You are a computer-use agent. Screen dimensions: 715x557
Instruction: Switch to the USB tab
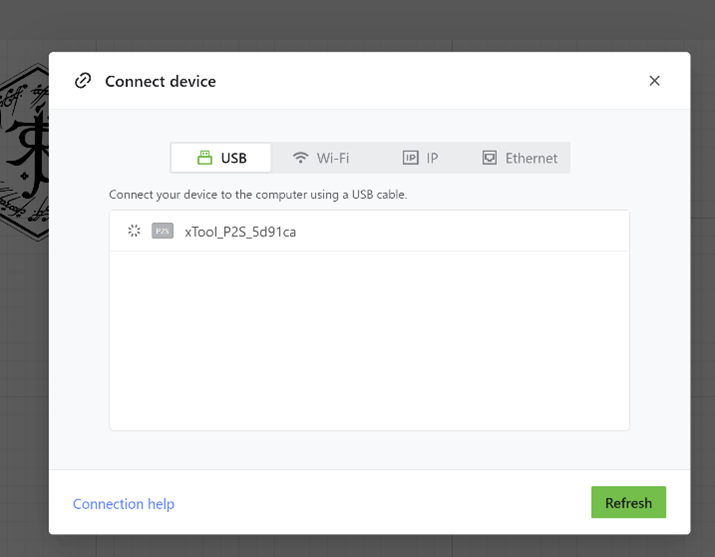221,158
